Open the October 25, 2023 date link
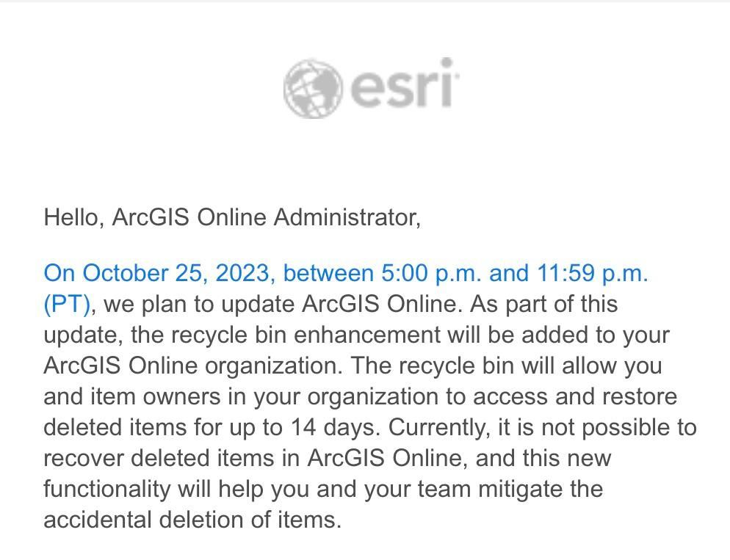Image resolution: width=730 pixels, height=560 pixels. 175,273
